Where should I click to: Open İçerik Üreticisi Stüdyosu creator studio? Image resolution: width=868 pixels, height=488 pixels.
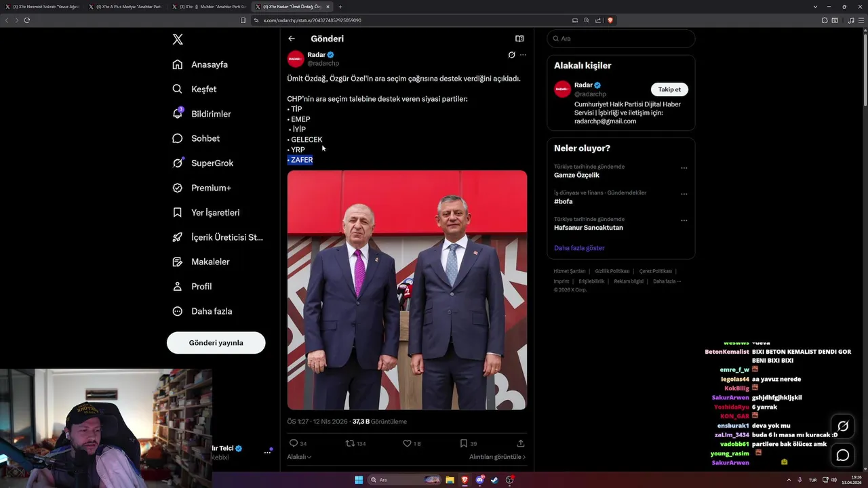point(218,237)
